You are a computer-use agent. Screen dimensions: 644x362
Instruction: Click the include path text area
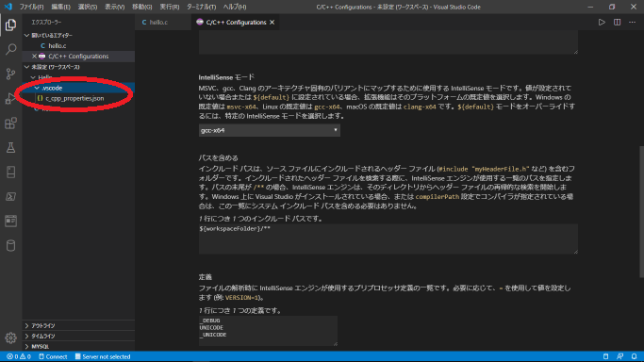(388, 239)
